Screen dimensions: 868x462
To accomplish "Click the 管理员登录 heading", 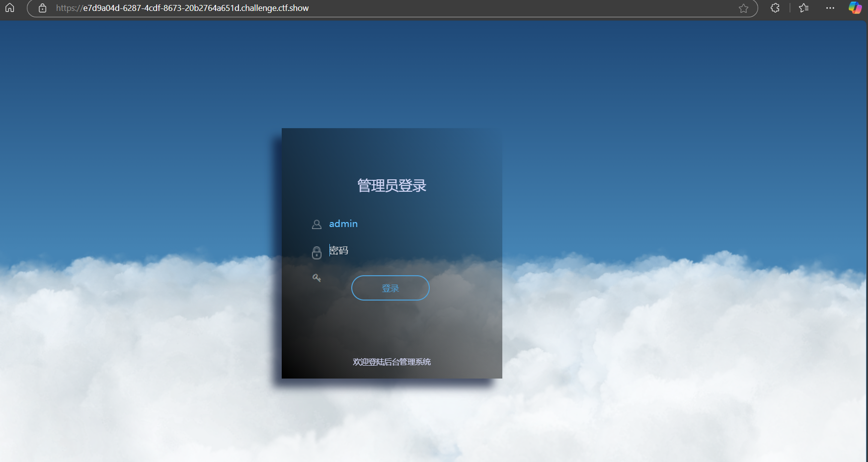I will (392, 185).
